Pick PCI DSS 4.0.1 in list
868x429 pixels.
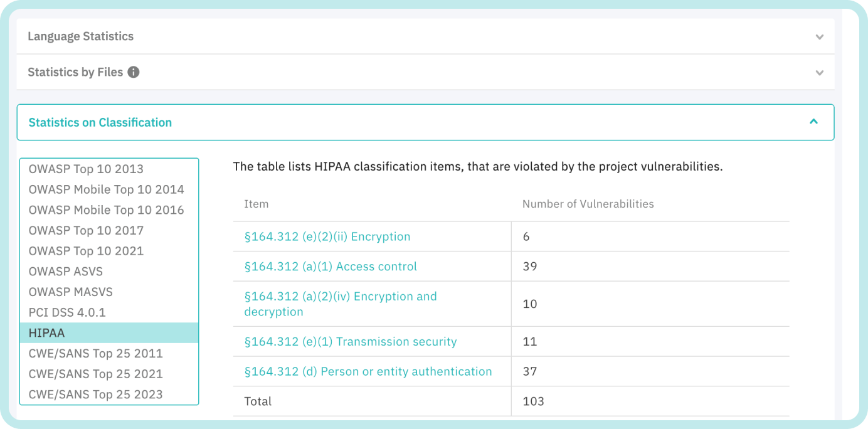click(x=109, y=312)
